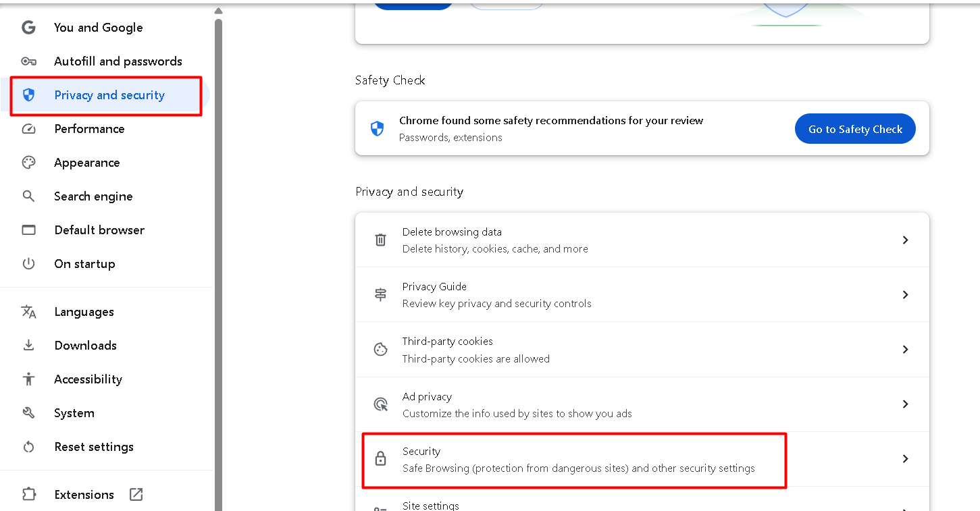This screenshot has width=980, height=511.
Task: Click the blue shield icon in Safety Check card
Action: point(378,129)
